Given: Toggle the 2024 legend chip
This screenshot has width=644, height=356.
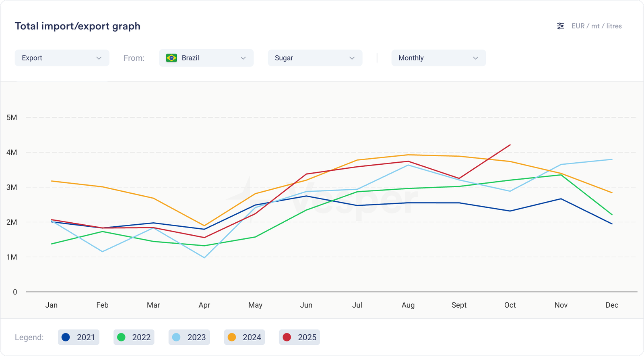Looking at the screenshot, I should click(244, 337).
